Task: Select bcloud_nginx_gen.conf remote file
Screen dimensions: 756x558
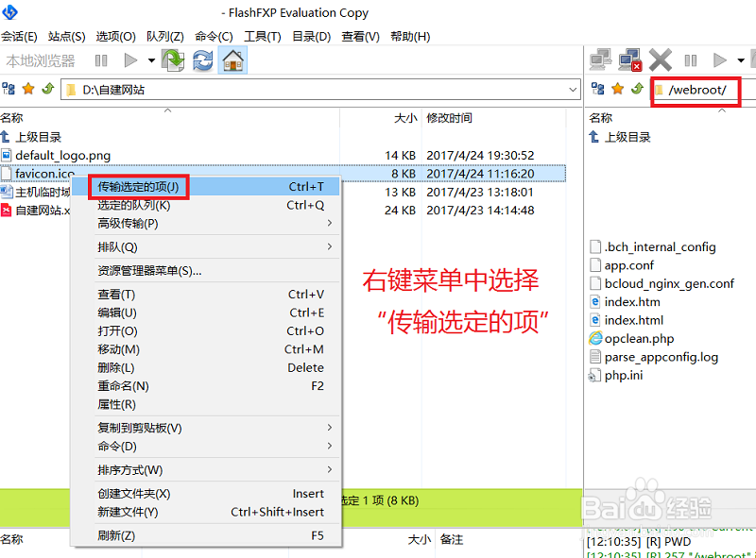Action: tap(662, 283)
